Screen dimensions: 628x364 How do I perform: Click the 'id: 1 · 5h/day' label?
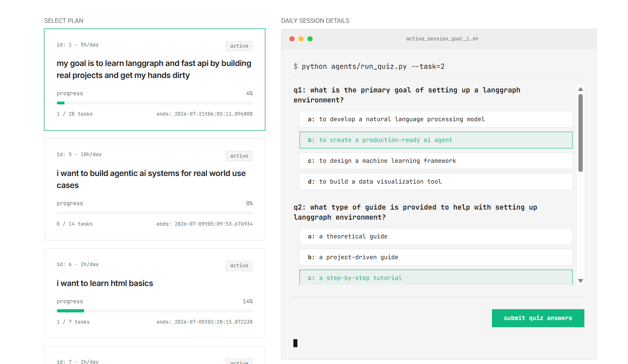pos(78,45)
